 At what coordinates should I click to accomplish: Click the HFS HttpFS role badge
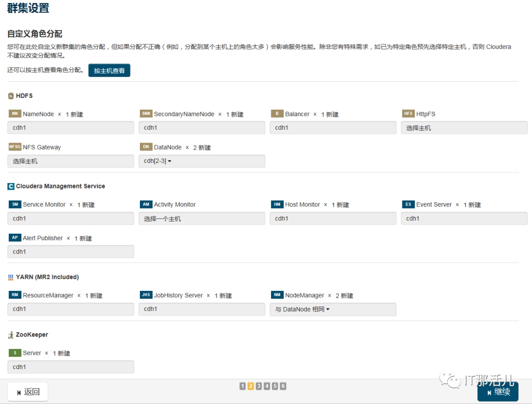pos(408,114)
